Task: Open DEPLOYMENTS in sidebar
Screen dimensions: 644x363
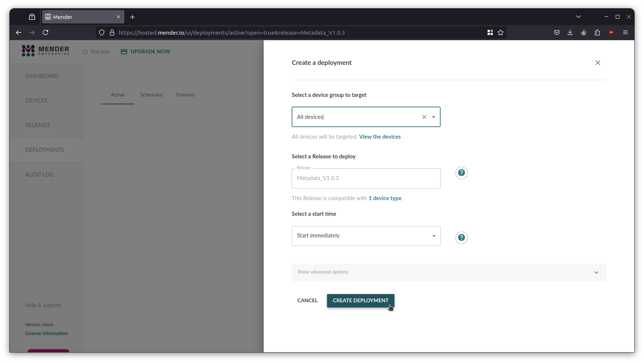Action: click(45, 150)
